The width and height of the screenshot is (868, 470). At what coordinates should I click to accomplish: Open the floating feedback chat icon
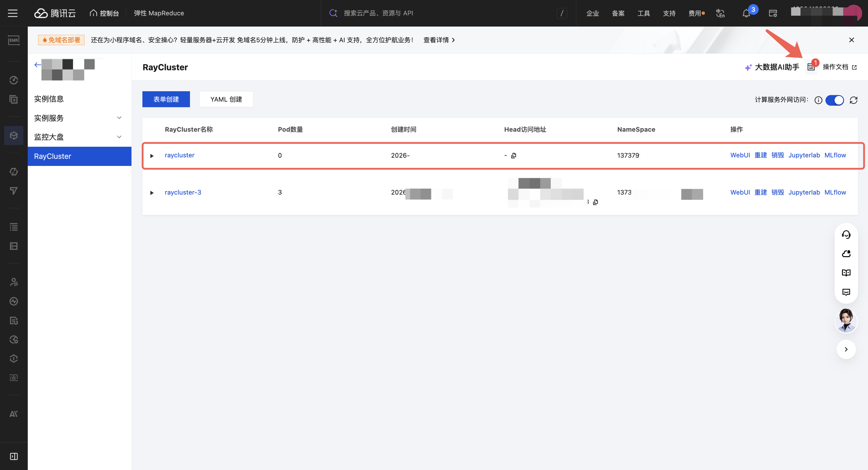pyautogui.click(x=846, y=292)
